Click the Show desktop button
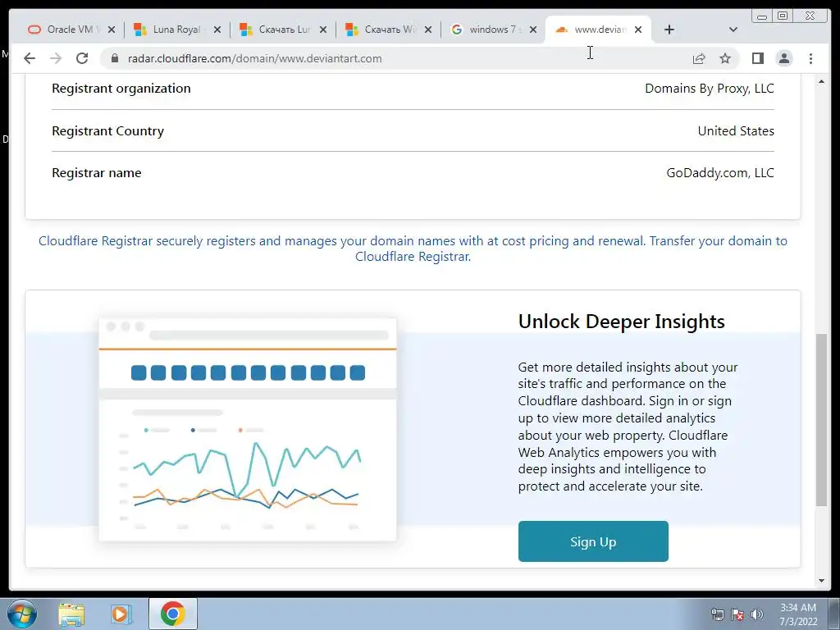 pos(834,614)
